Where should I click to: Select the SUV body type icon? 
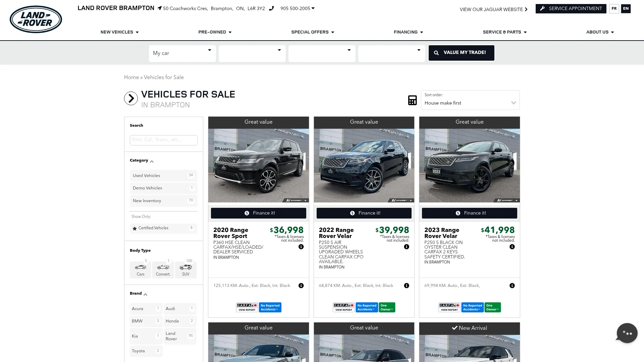click(186, 270)
